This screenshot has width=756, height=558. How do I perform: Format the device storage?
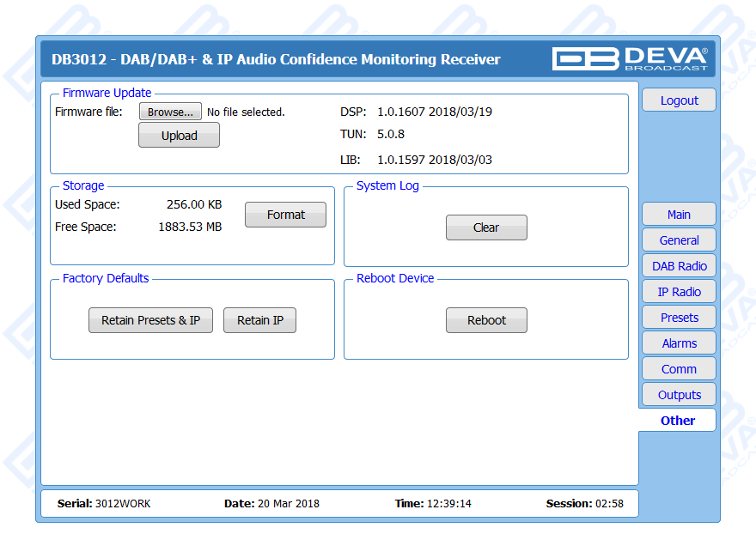pyautogui.click(x=285, y=215)
